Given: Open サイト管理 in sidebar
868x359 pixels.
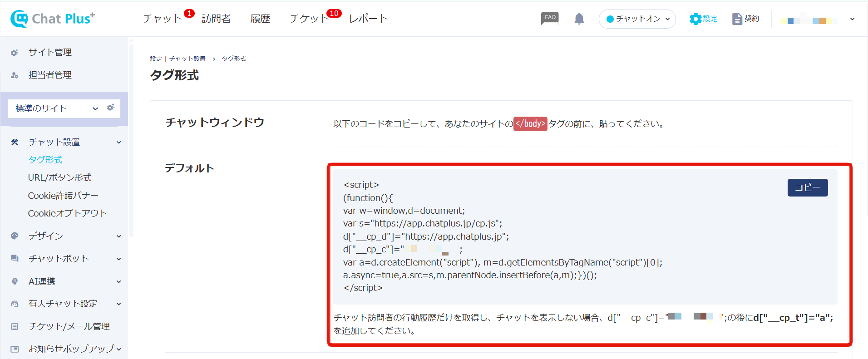Looking at the screenshot, I should click(x=50, y=52).
